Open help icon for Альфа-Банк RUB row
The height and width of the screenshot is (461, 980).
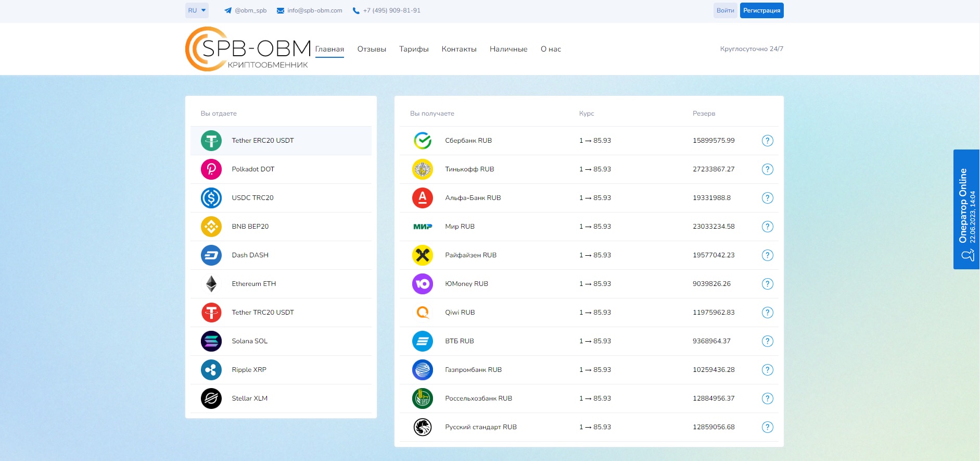pos(767,198)
